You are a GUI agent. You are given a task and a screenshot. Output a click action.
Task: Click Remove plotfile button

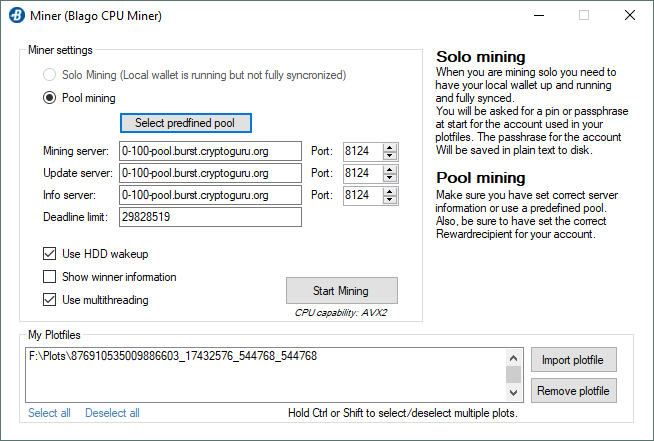pos(574,391)
